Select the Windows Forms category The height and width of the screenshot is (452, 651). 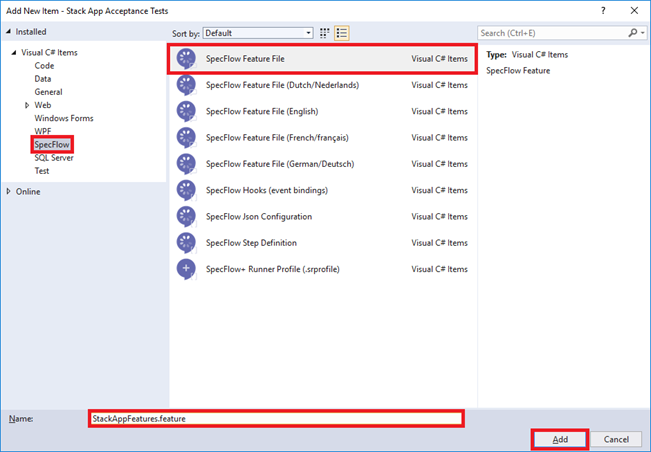pos(64,118)
